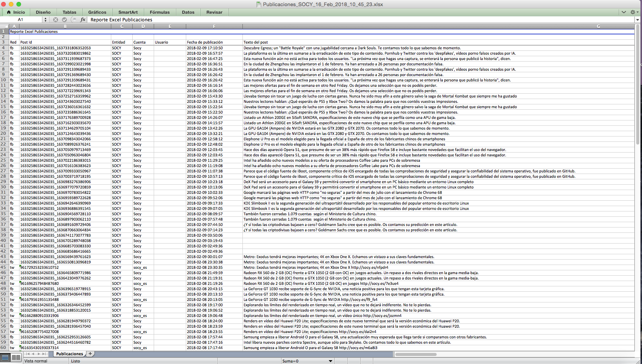
Task: Open the SmartArt ribbon tab
Action: [x=128, y=12]
